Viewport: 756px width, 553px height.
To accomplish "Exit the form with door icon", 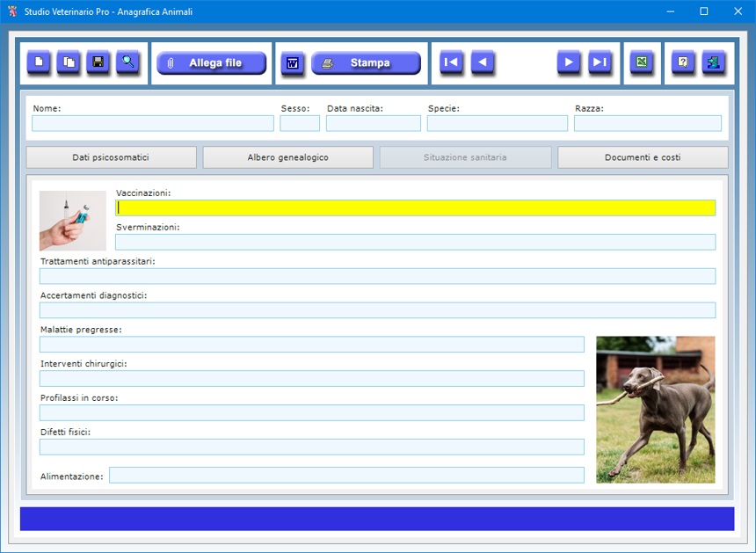I will 714,62.
